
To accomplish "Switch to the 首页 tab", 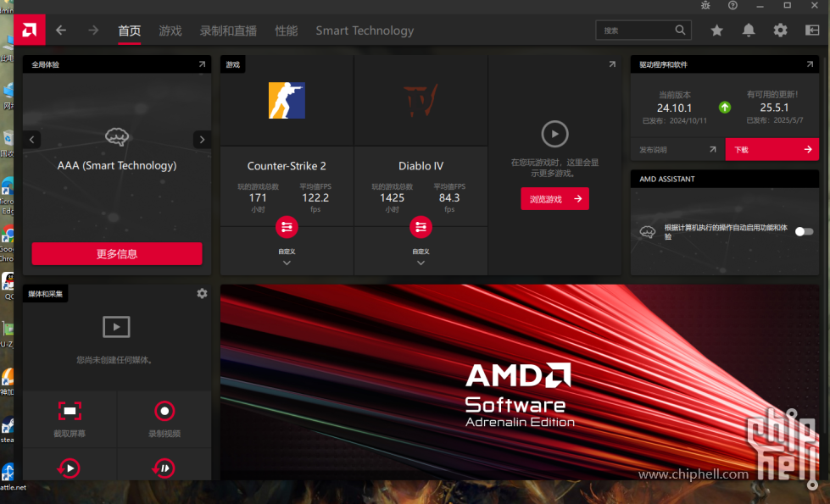I will click(x=129, y=30).
